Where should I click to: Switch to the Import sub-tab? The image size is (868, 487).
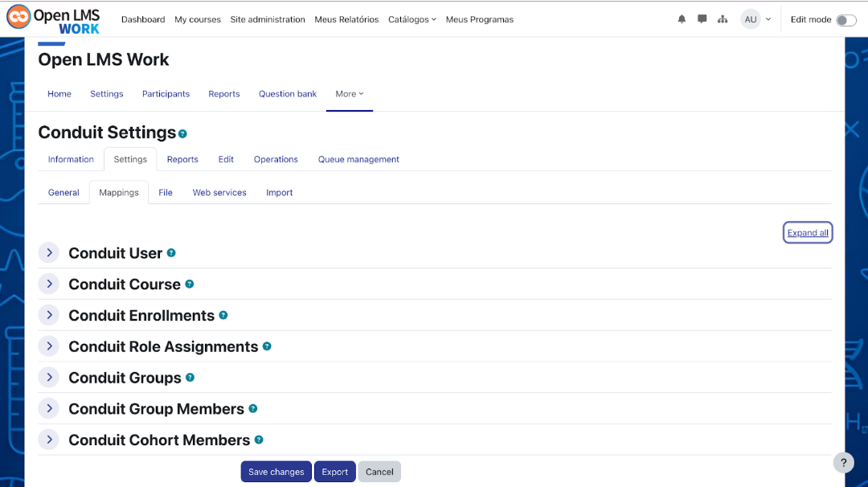279,193
